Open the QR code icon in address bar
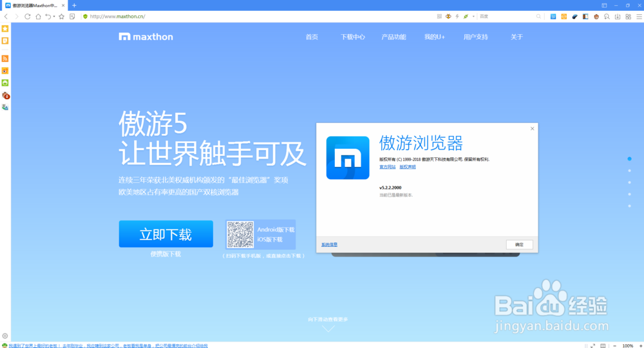 (x=439, y=17)
